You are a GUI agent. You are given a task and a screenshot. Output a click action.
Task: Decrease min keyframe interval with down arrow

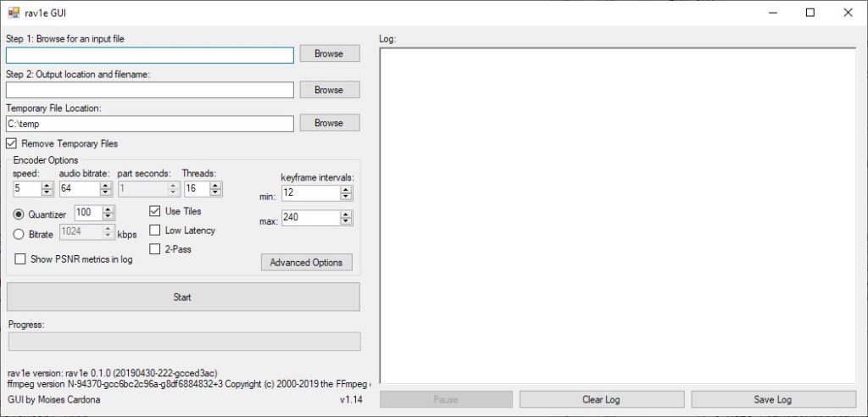click(347, 197)
